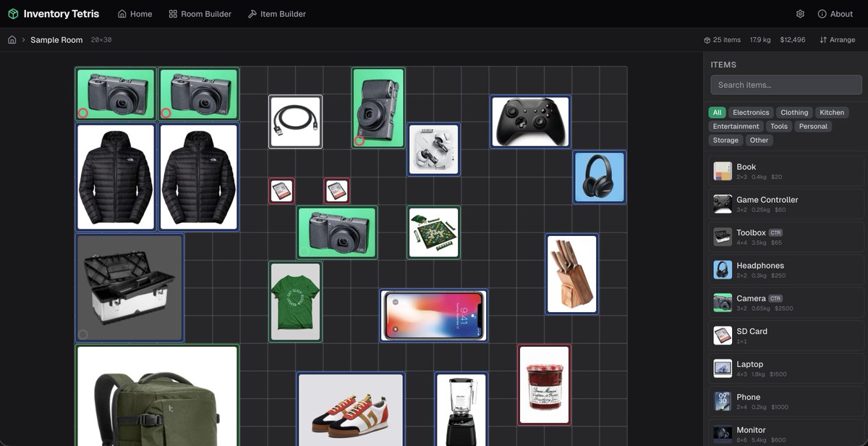The width and height of the screenshot is (868, 446).
Task: Click the 17.9 kg total weight
Action: point(760,40)
